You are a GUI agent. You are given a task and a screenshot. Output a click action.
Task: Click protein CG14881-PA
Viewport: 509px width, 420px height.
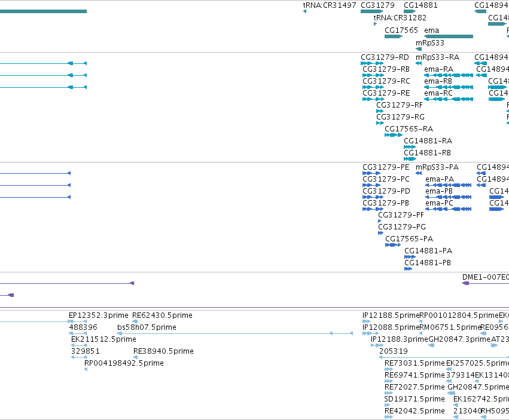point(428,251)
